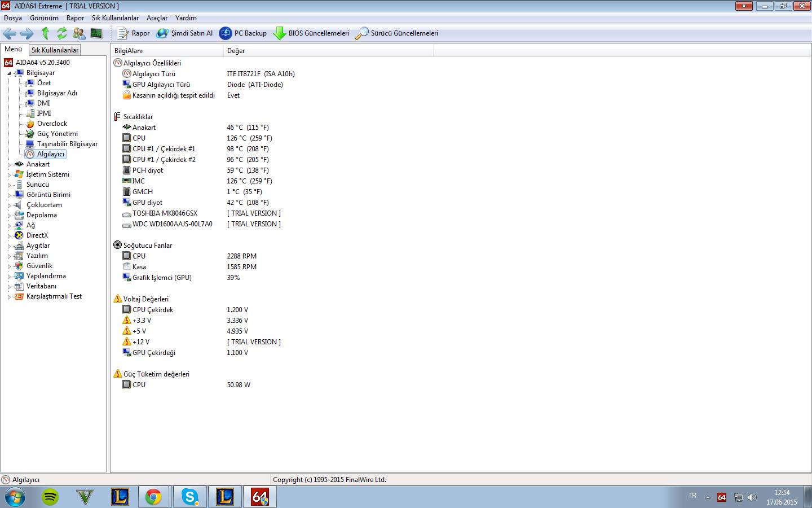
Task: Expand the Sunucu tree node
Action: pos(9,185)
